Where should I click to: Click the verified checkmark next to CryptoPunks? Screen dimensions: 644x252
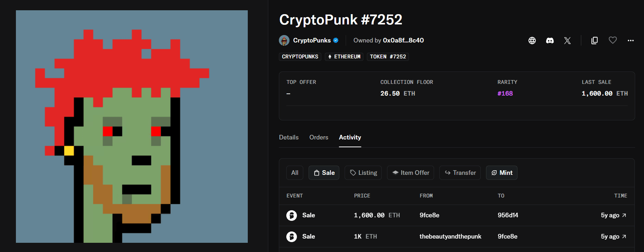pos(336,40)
